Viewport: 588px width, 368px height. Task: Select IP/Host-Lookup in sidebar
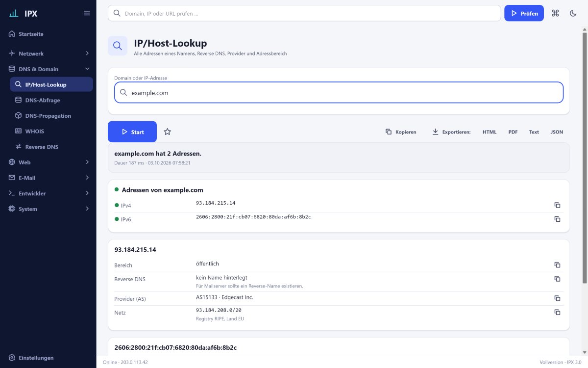(x=51, y=84)
